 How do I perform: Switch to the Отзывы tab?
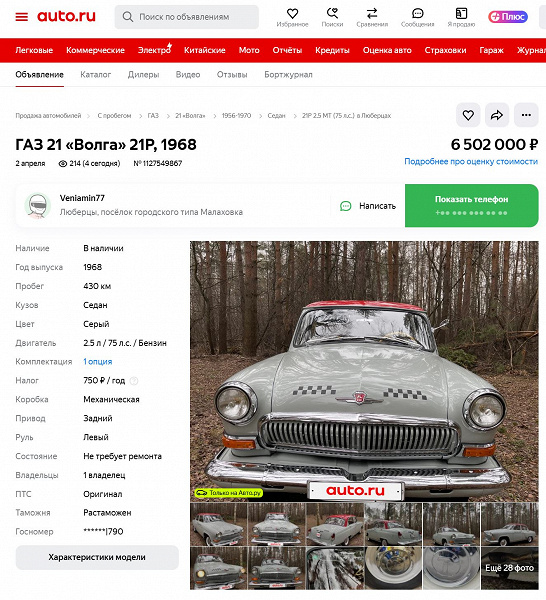(x=232, y=75)
